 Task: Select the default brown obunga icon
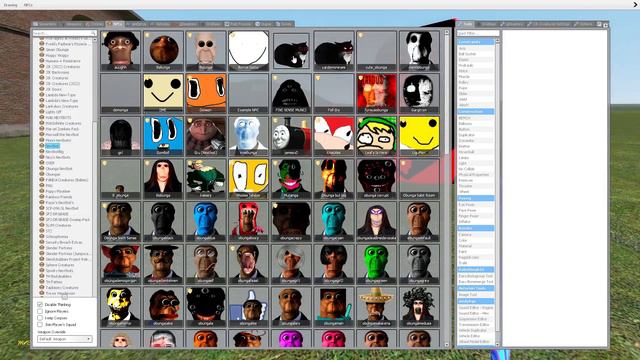419,221
